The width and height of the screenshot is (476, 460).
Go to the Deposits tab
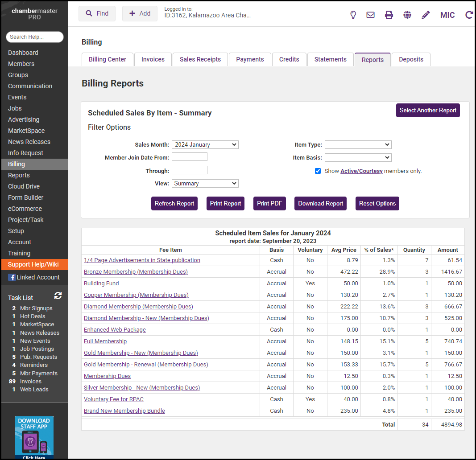point(411,59)
